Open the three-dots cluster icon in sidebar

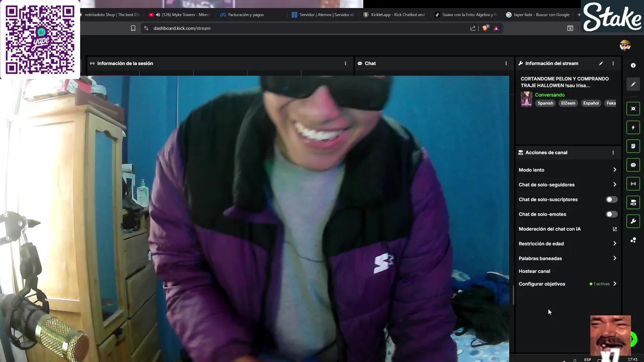point(633,240)
